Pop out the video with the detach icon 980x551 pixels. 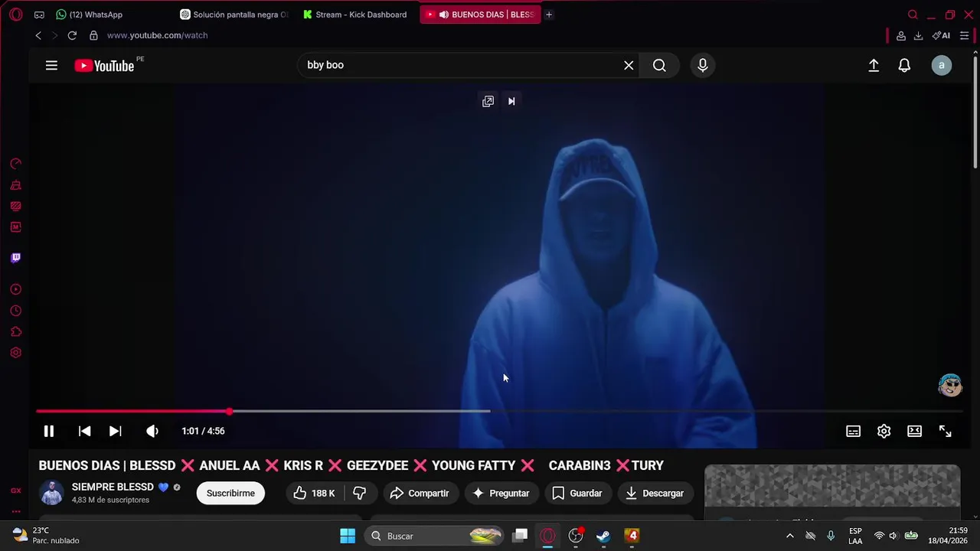pos(488,101)
